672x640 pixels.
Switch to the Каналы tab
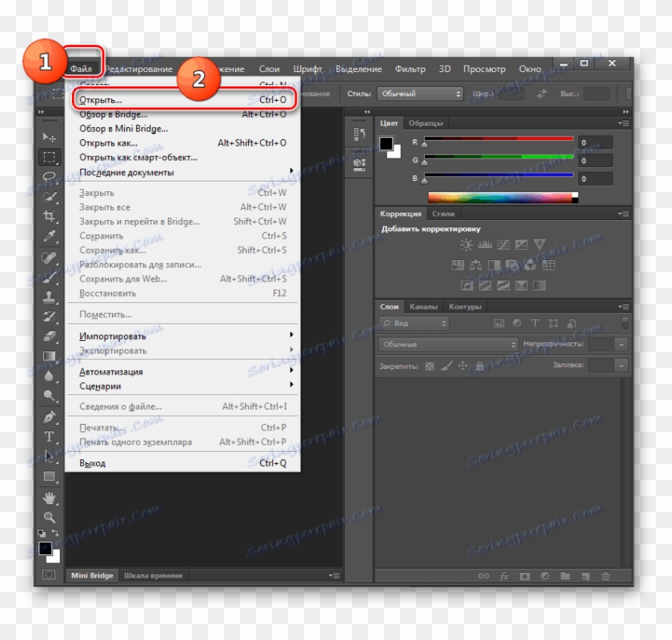(x=423, y=306)
